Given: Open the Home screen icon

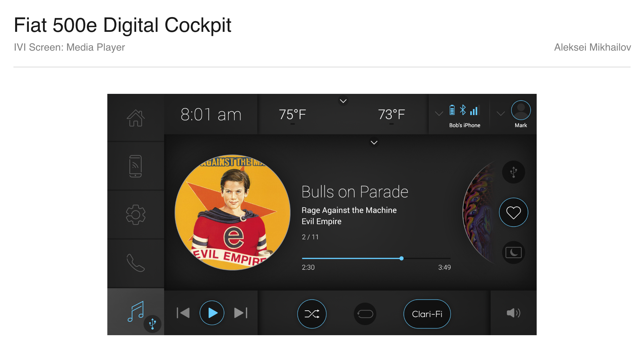Looking at the screenshot, I should 136,118.
